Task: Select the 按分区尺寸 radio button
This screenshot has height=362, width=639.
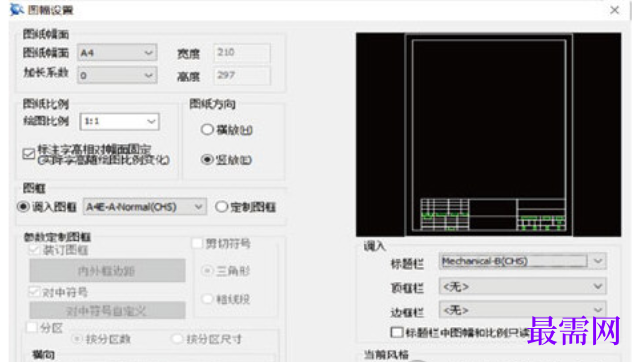Action: pyautogui.click(x=177, y=338)
